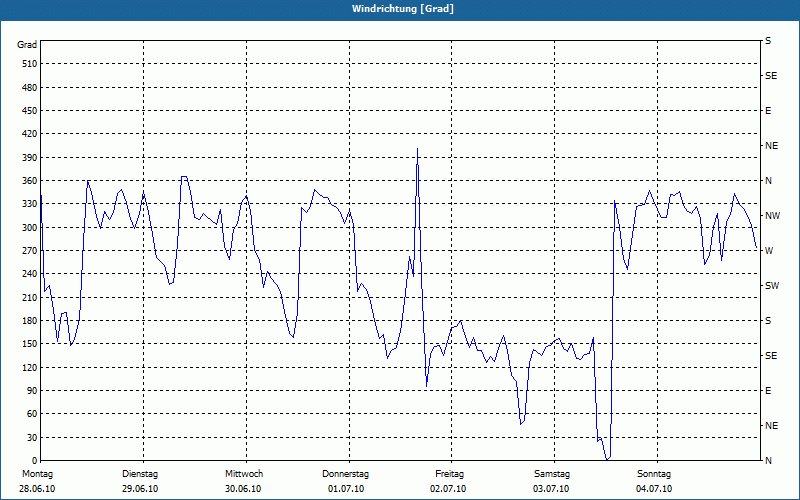The image size is (800, 500).
Task: Select the 'S' compass label level with 180
Action: (768, 321)
